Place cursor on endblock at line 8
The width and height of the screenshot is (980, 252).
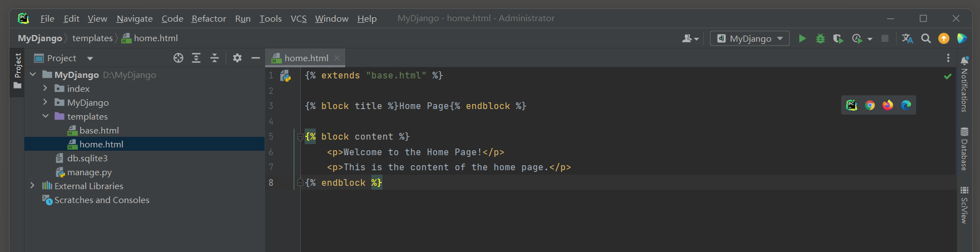click(344, 182)
